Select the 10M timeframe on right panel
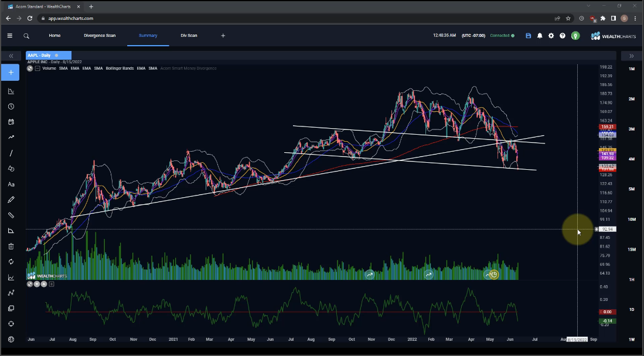 [632, 219]
